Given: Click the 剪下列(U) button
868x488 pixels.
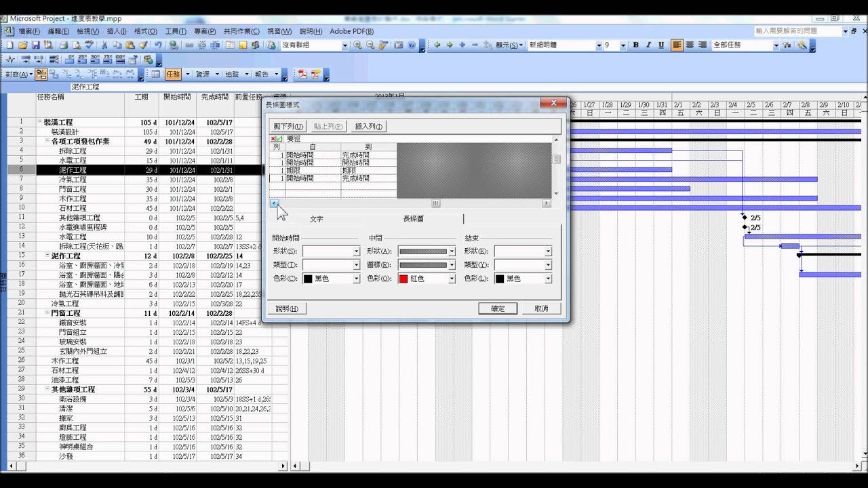Looking at the screenshot, I should point(288,126).
